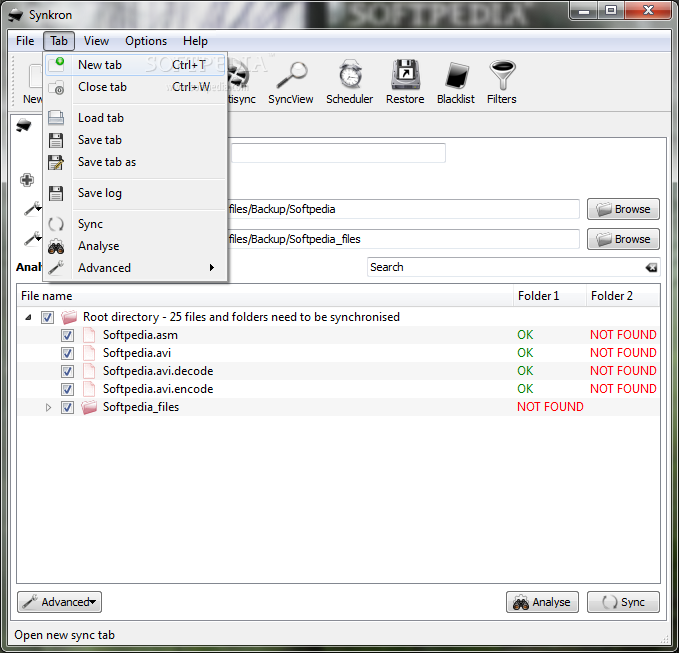
Task: Click the files/Backup/Softpedia_files path field
Action: click(x=404, y=239)
